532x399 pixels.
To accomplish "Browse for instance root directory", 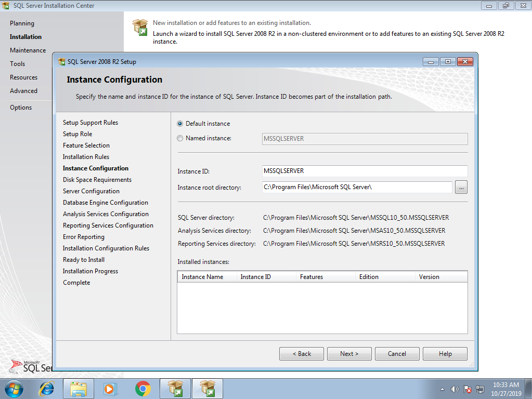I will (461, 187).
